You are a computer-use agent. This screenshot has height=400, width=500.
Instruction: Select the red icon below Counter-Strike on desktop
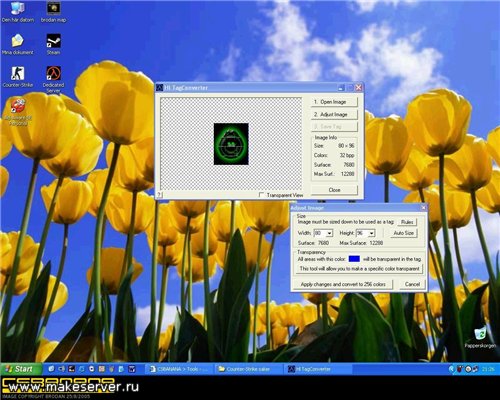18,112
